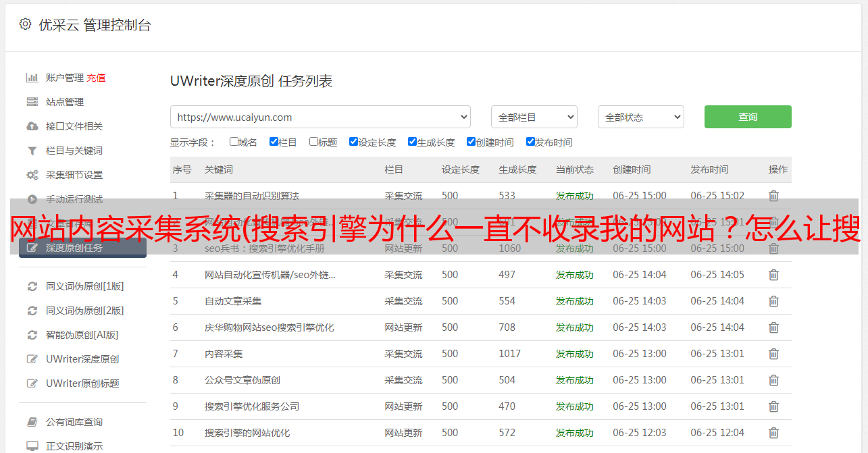Viewport: 868px width, 453px height.
Task: Open 采集细节设置 menu item
Action: 74,175
